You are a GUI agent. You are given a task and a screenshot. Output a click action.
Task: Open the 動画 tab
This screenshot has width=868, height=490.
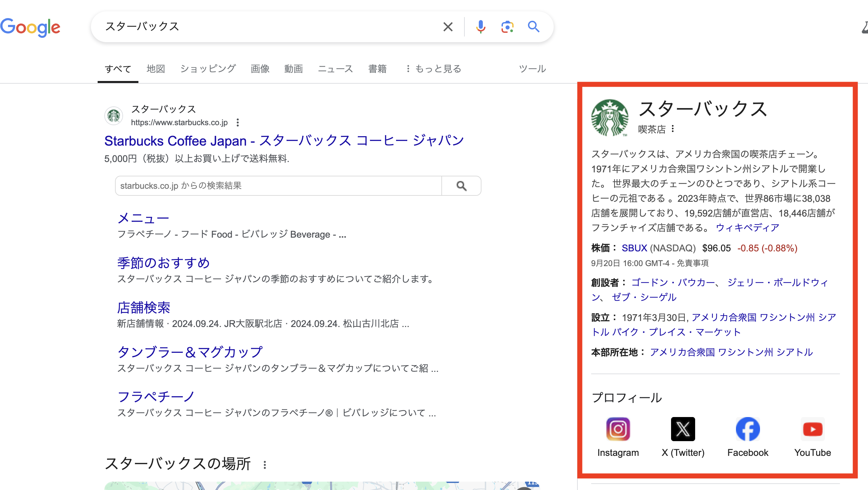294,69
